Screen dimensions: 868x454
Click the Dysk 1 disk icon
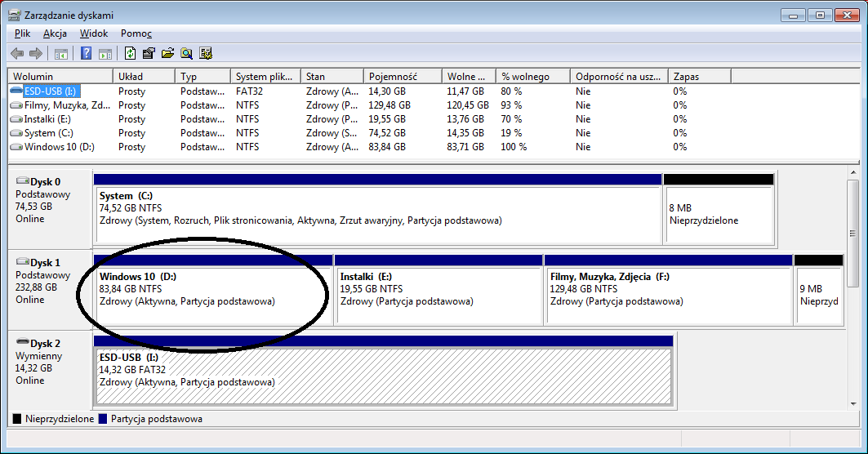point(23,261)
